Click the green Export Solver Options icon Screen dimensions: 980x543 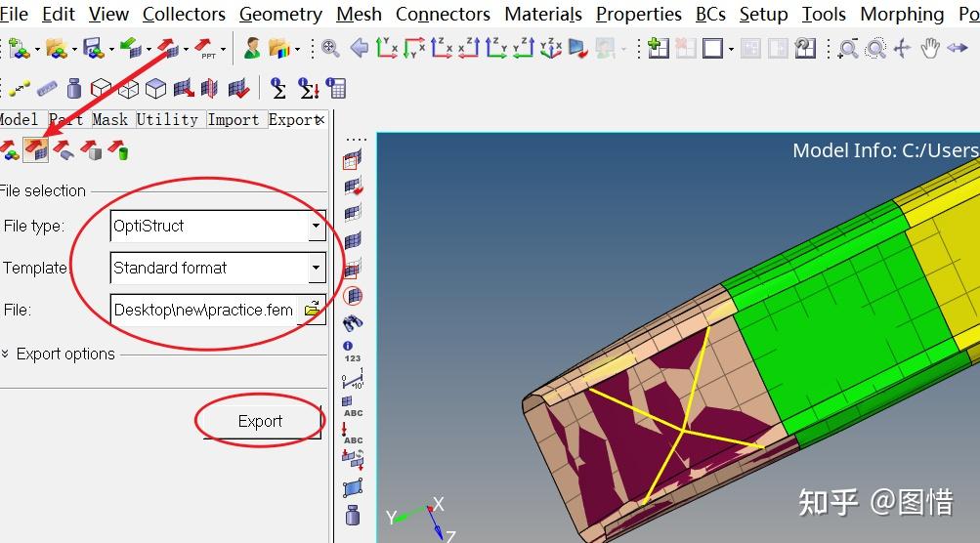(x=118, y=150)
